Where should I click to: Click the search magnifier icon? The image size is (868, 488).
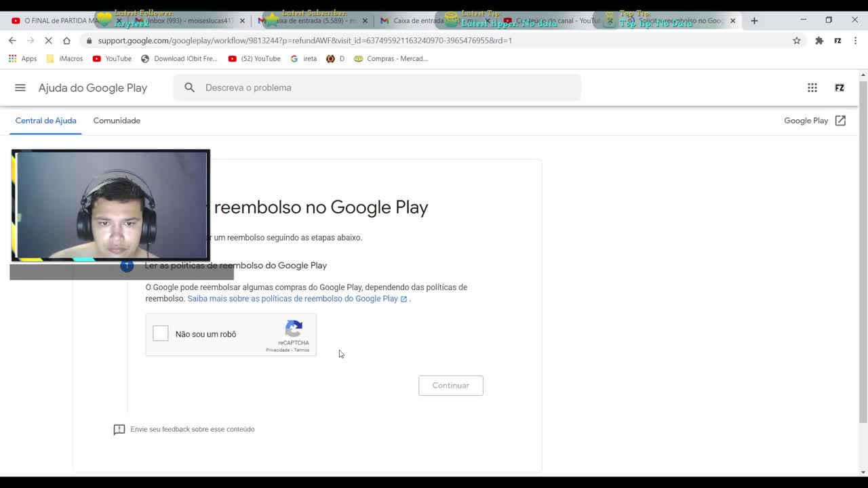190,87
